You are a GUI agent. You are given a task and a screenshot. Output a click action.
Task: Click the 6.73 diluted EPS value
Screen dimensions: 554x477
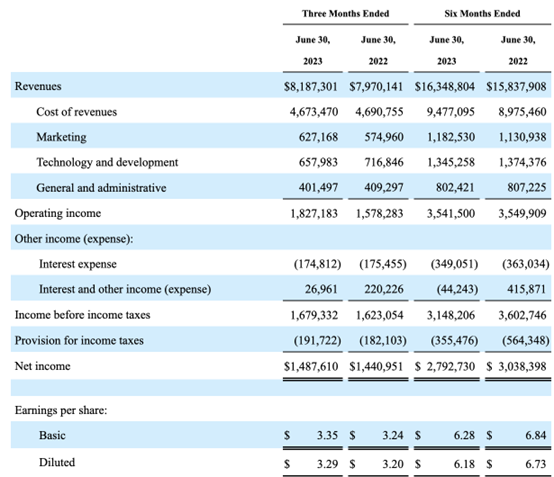536,464
